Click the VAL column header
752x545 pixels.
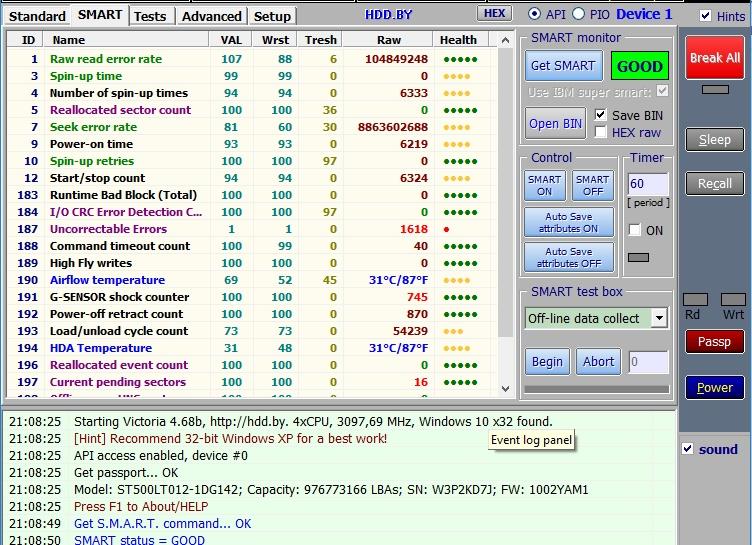pyautogui.click(x=231, y=40)
